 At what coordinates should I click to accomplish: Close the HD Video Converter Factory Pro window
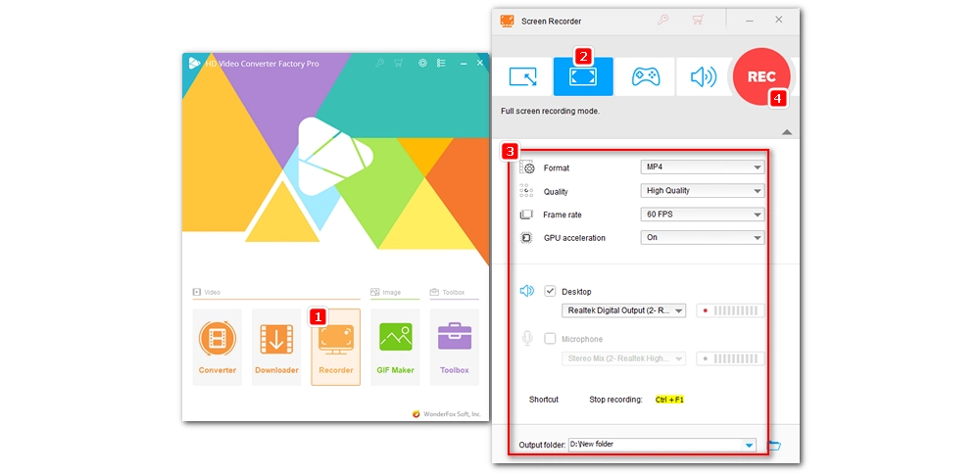480,63
